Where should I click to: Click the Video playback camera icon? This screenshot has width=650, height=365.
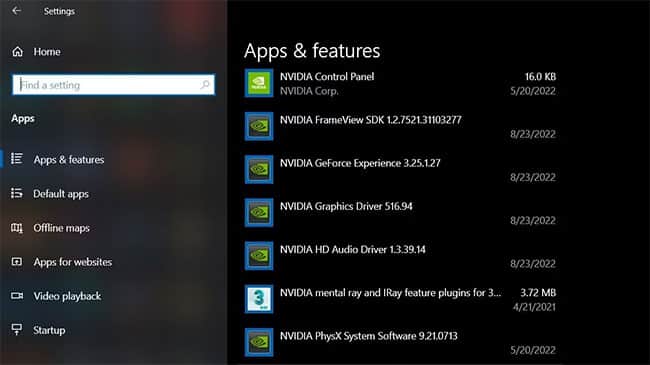coord(17,296)
